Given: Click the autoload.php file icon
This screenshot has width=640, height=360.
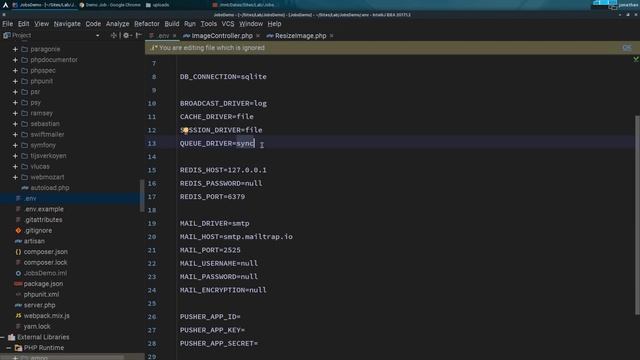Looking at the screenshot, I should [25, 188].
